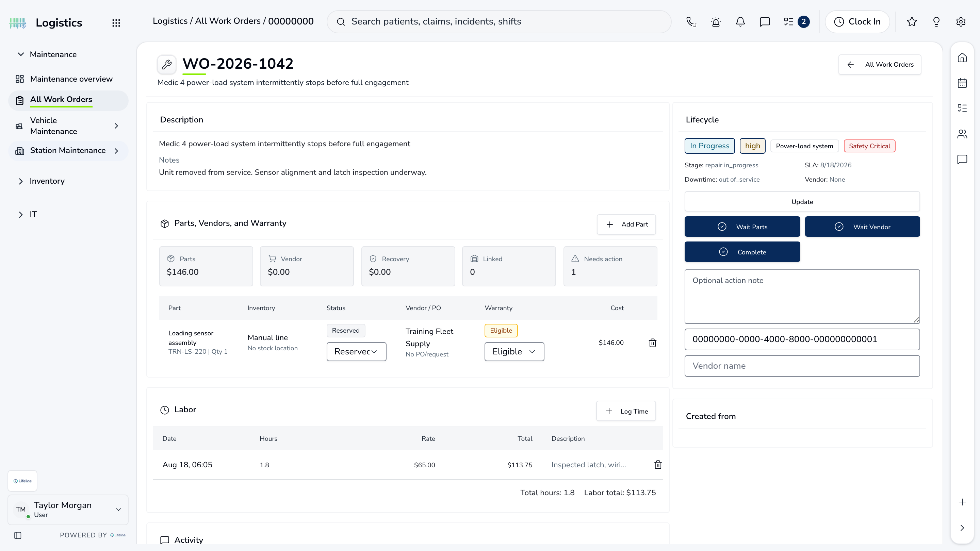
Task: Click the global search box
Action: coord(499,22)
